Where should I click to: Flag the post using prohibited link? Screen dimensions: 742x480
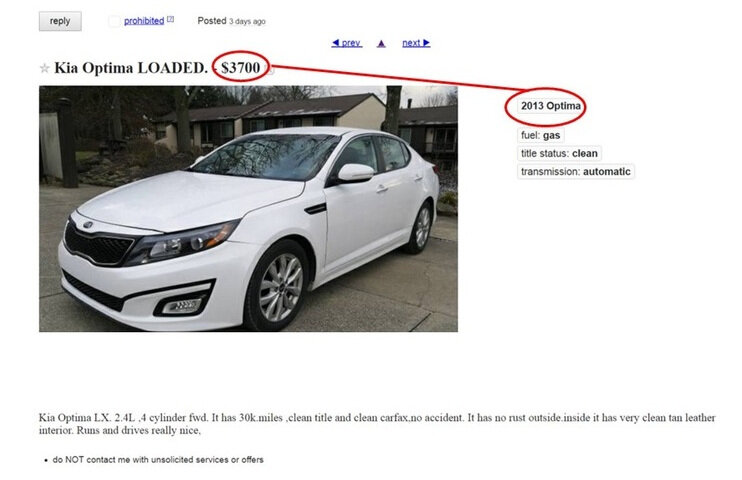point(144,21)
